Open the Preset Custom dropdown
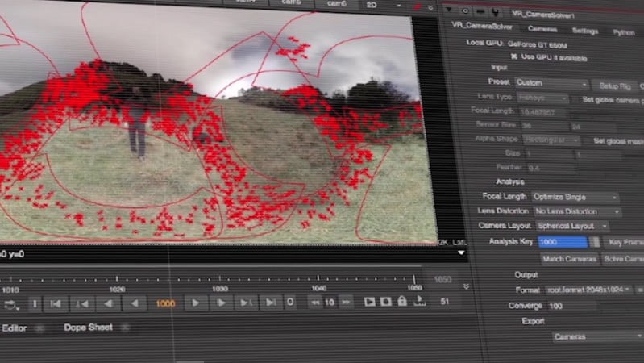The image size is (644, 363). coord(551,83)
